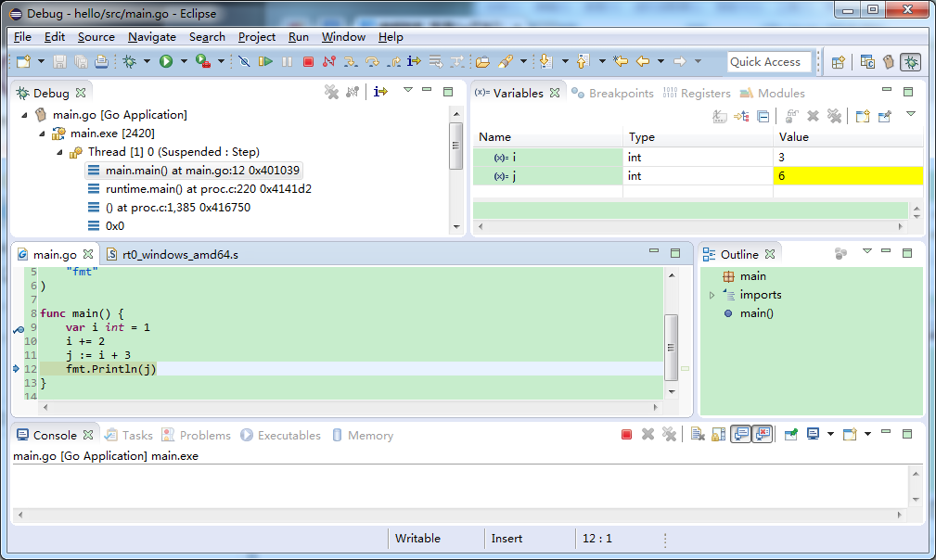The height and width of the screenshot is (560, 936).
Task: Click the Disconnect icon
Action: tap(329, 61)
